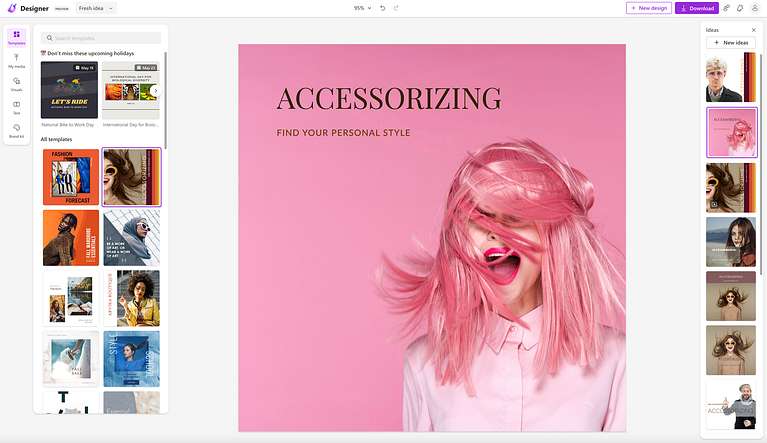This screenshot has height=443, width=767.
Task: Open the notifications bell icon
Action: tap(739, 8)
